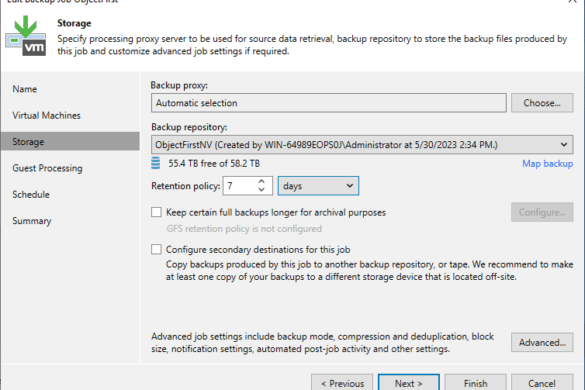
Task: Click the 55.4 TB free of 58.2 TB text
Action: point(214,164)
